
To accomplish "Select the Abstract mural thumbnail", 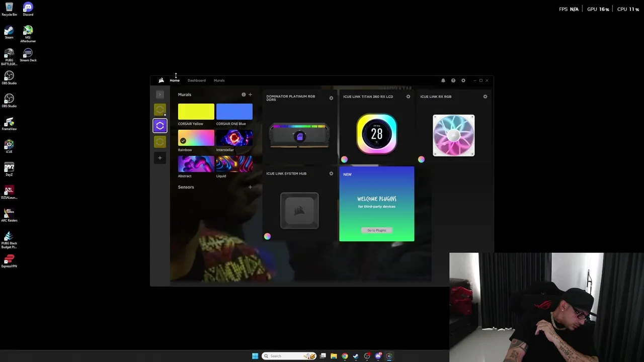I will tap(196, 164).
